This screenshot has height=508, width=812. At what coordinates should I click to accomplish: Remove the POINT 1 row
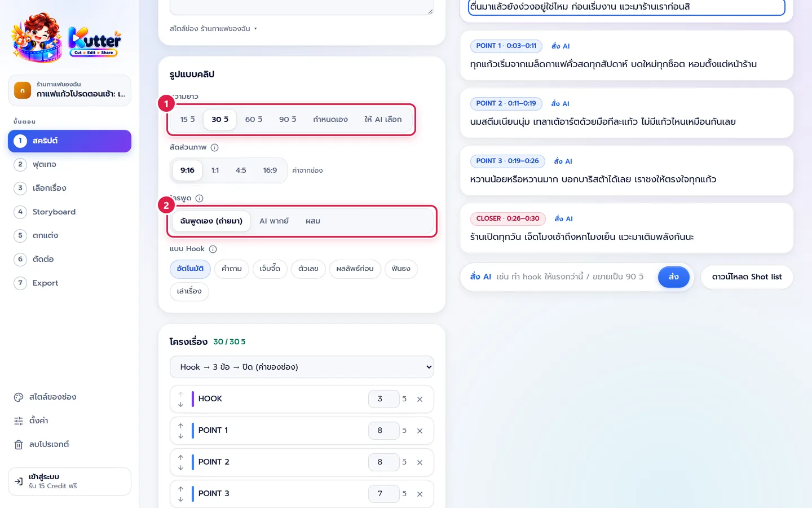coord(420,431)
